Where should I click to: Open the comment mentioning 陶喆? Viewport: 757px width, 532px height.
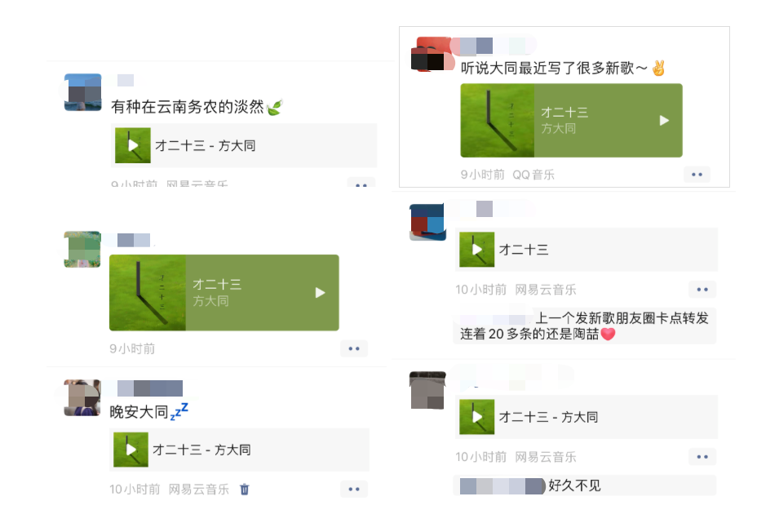click(585, 326)
